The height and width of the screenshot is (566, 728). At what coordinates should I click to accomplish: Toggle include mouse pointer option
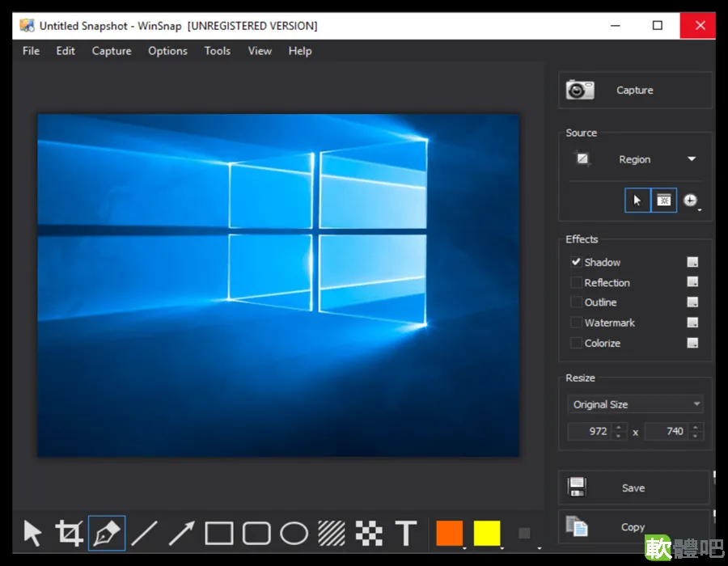click(x=637, y=201)
